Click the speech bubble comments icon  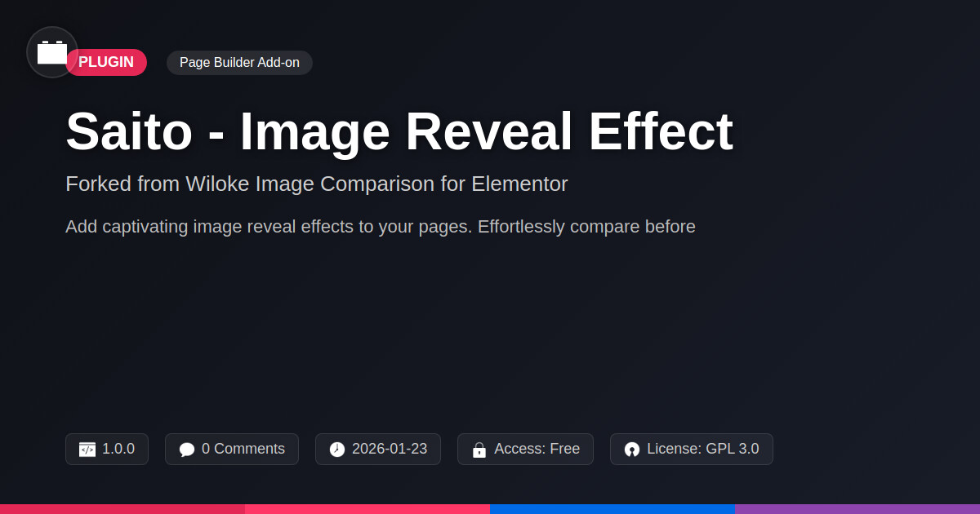pyautogui.click(x=187, y=450)
